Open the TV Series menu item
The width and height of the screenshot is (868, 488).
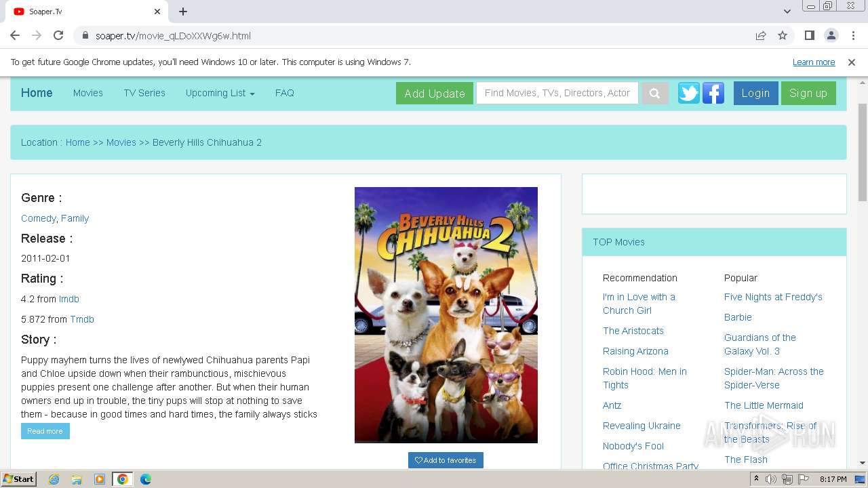click(x=144, y=93)
